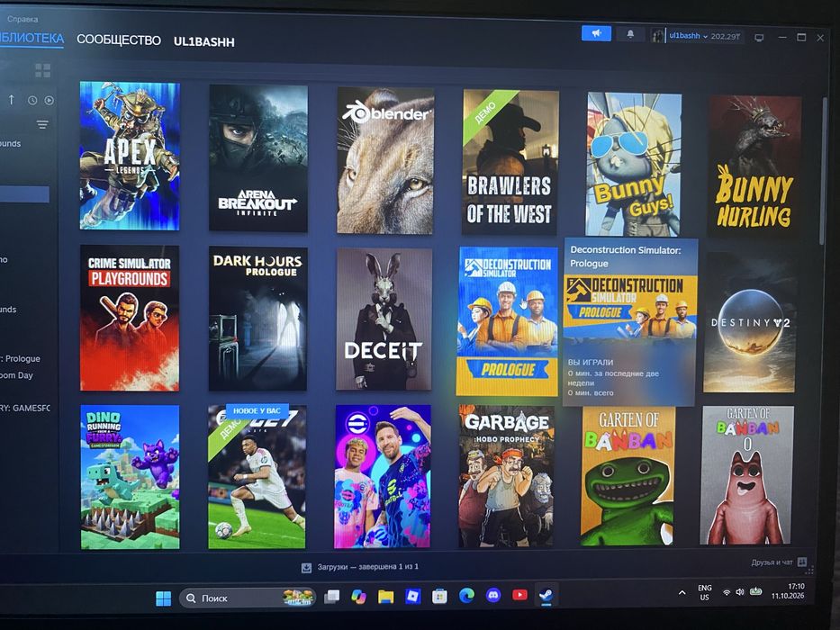The image size is (840, 630).
Task: Open the notifications bell
Action: (x=630, y=34)
